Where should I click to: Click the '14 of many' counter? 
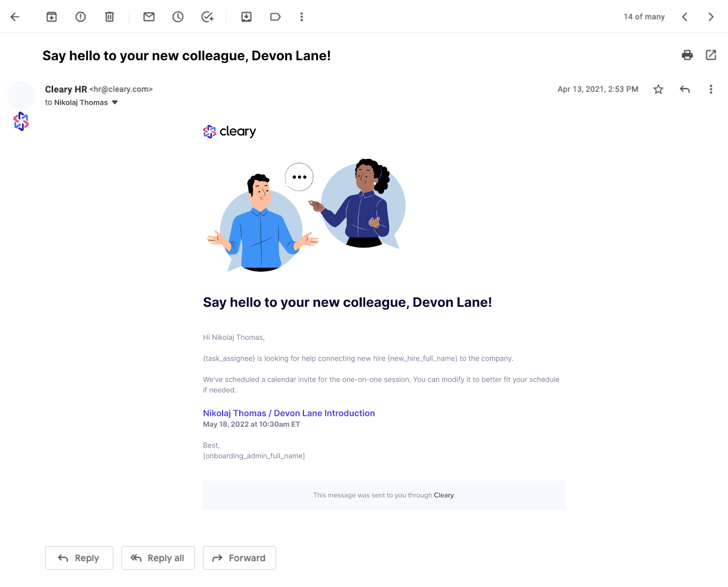click(x=644, y=17)
